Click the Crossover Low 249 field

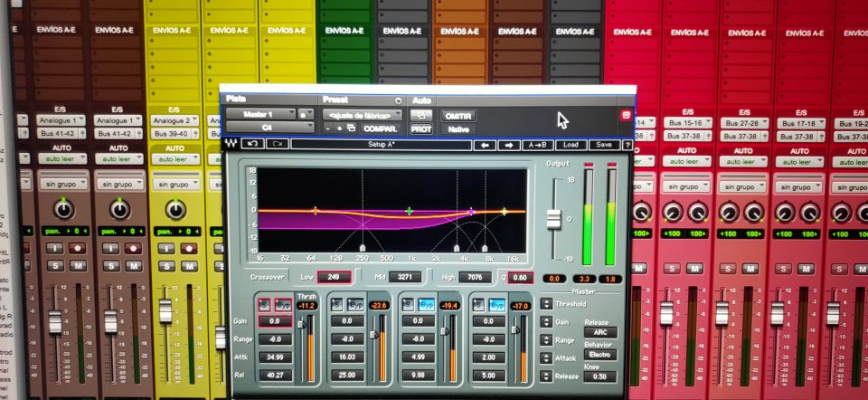[x=334, y=276]
